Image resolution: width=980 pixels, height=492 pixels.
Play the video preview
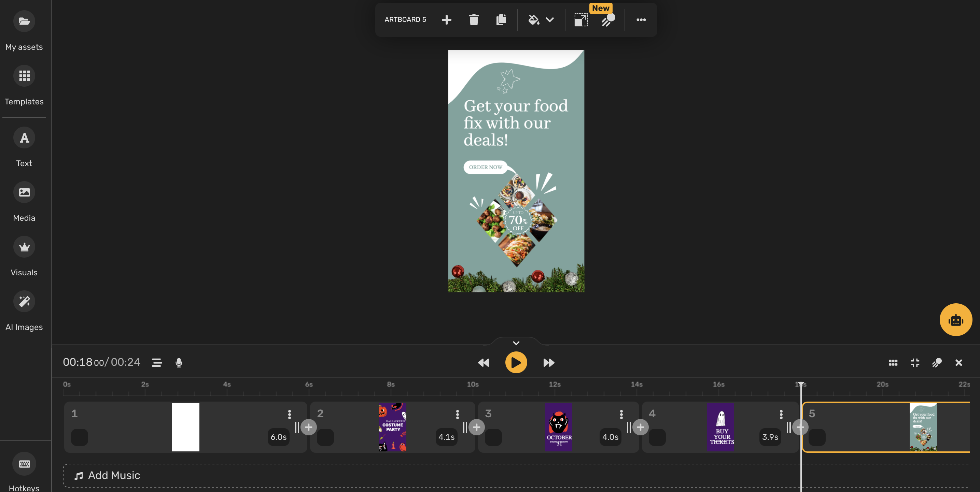tap(516, 362)
